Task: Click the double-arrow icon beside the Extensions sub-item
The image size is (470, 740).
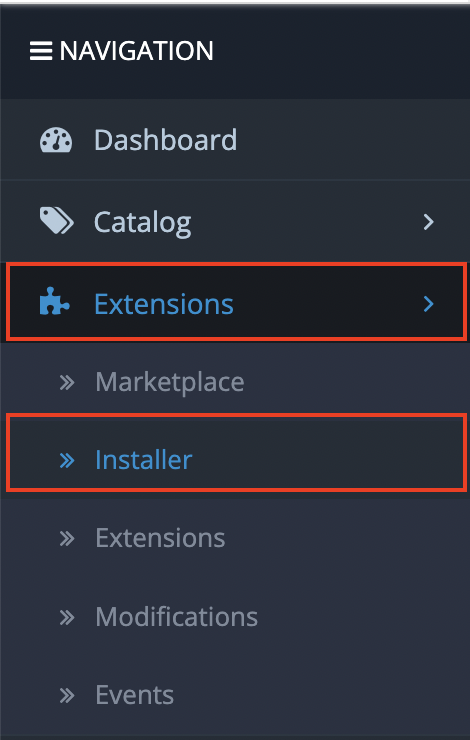Action: pos(67,538)
